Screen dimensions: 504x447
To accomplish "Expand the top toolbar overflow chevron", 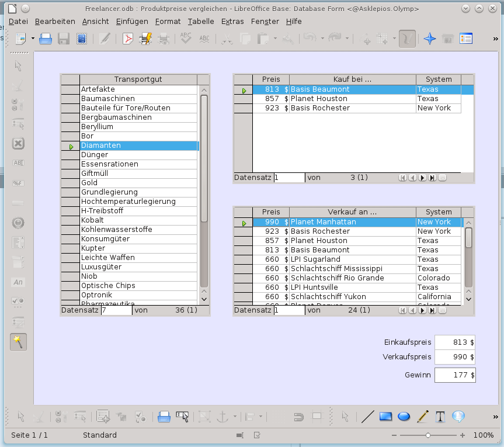I will pyautogui.click(x=495, y=39).
